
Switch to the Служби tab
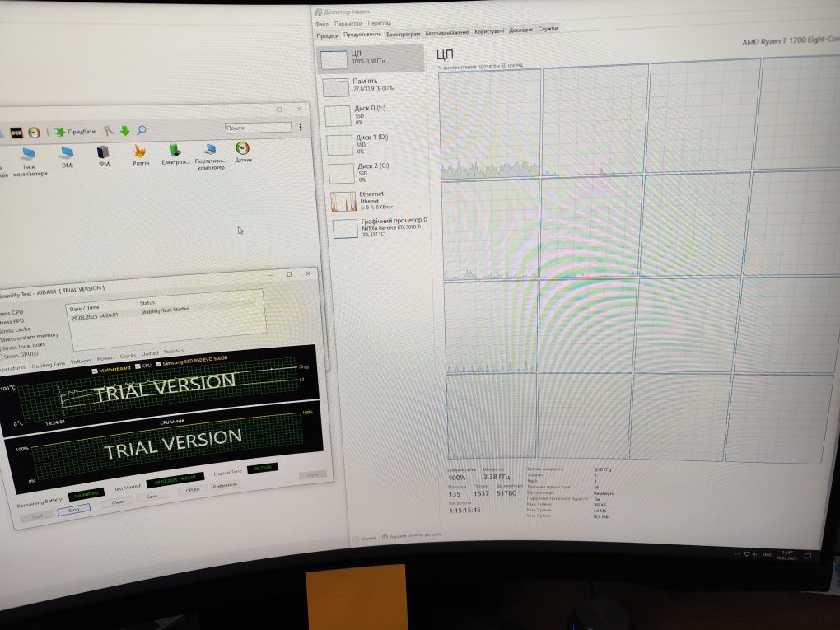coord(548,29)
